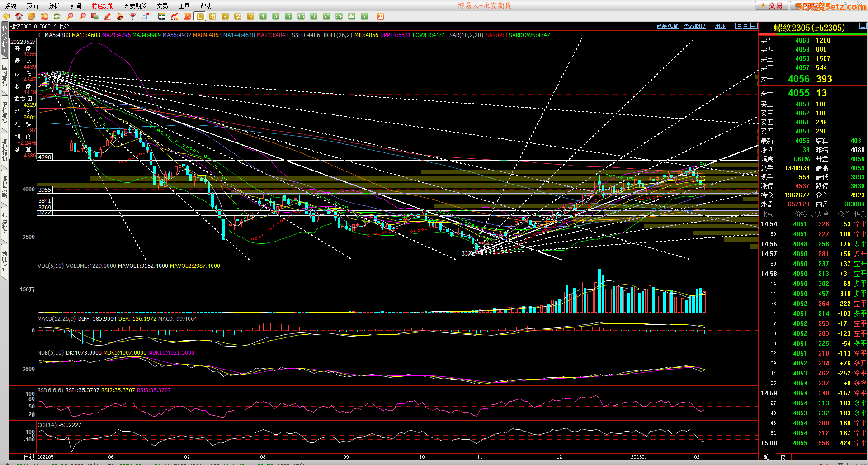Click the 4298 price line label
Image resolution: width=868 pixels, height=465 pixels.
(45, 157)
